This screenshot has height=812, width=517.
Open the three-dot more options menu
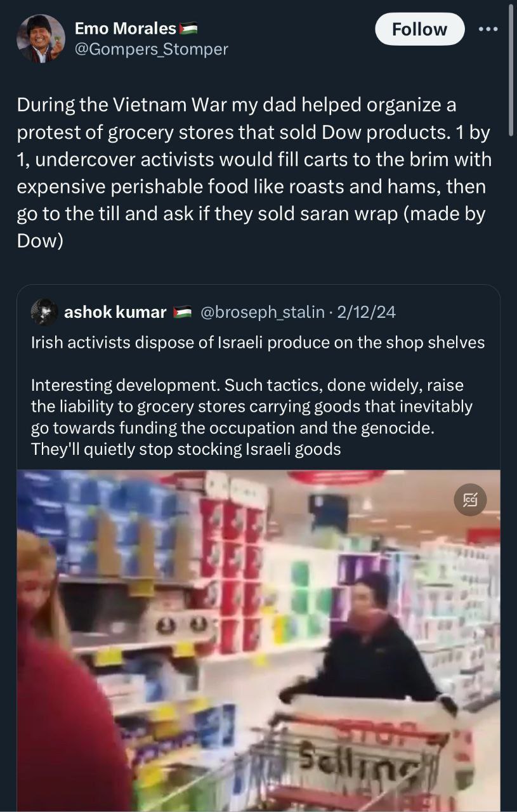click(488, 29)
